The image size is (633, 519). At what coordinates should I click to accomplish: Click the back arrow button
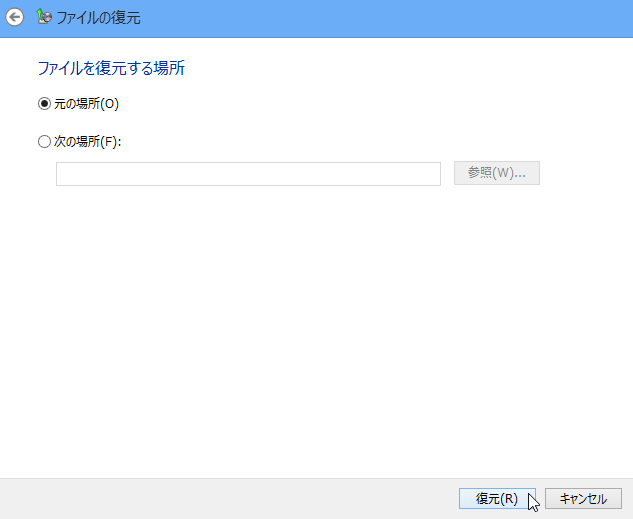(15, 17)
